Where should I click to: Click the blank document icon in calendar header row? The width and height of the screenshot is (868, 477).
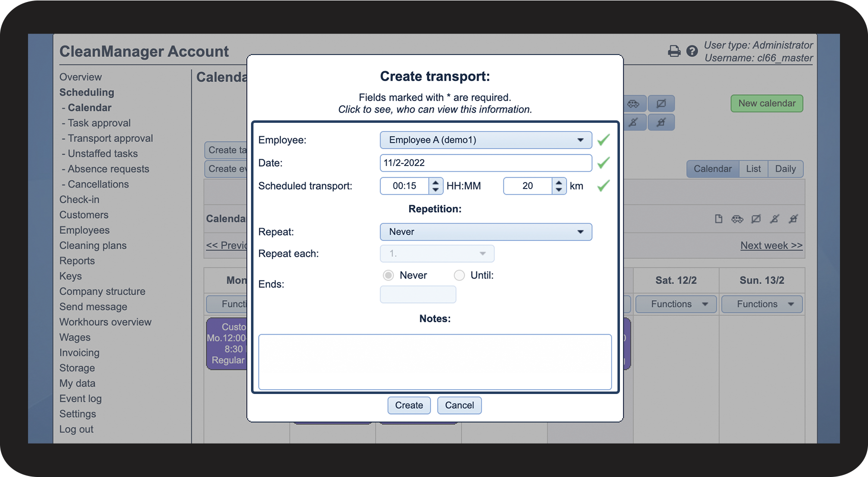pos(719,219)
